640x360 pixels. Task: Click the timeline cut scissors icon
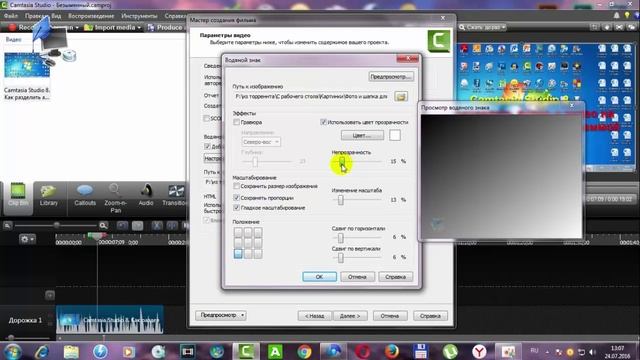(157, 225)
